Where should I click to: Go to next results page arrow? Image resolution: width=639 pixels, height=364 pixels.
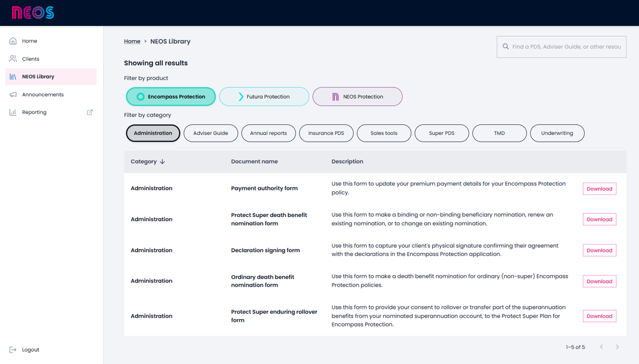click(617, 347)
